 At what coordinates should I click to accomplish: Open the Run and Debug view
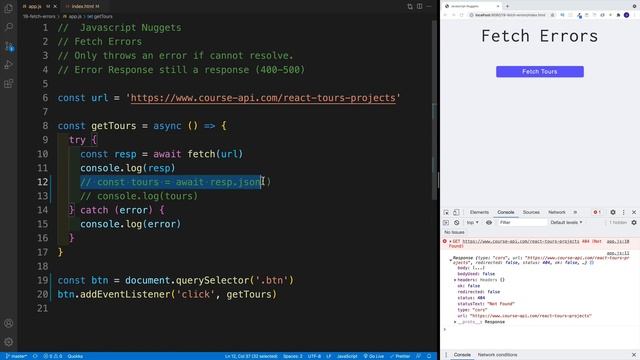[9, 64]
